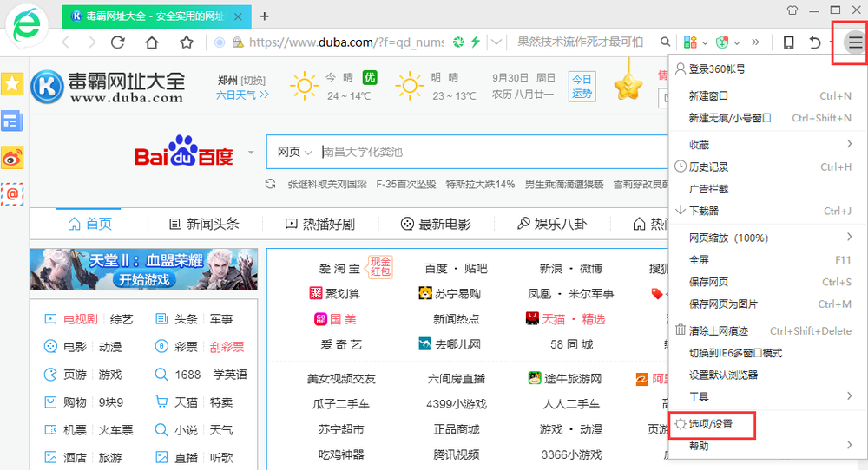This screenshot has height=470, width=868.
Task: Click the 今日运势 button
Action: point(582,87)
